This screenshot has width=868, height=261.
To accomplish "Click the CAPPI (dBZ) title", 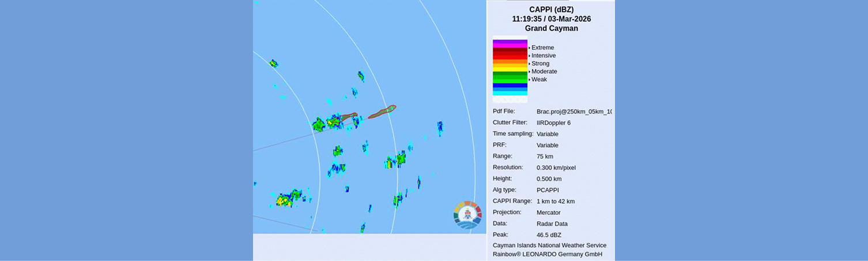I will 551,9.
